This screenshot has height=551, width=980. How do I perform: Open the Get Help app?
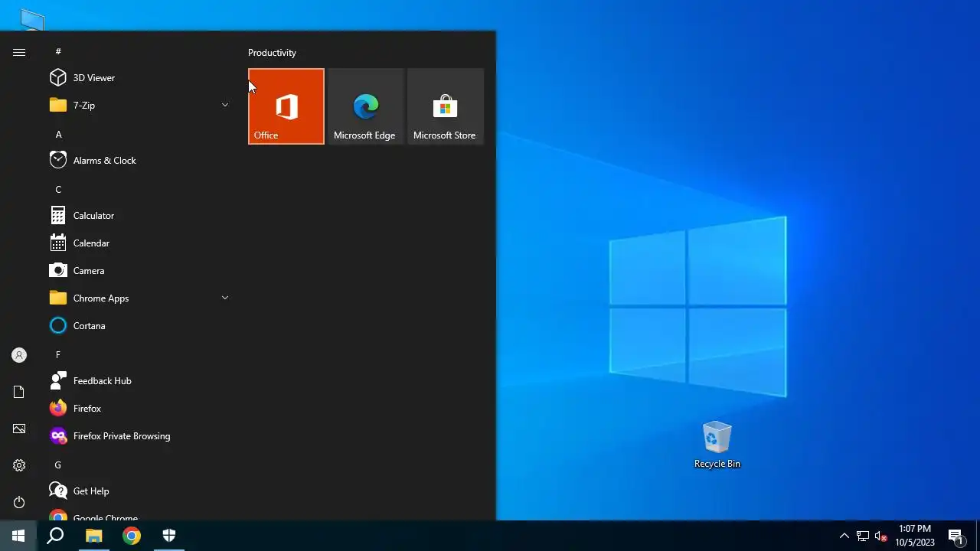tap(139, 491)
